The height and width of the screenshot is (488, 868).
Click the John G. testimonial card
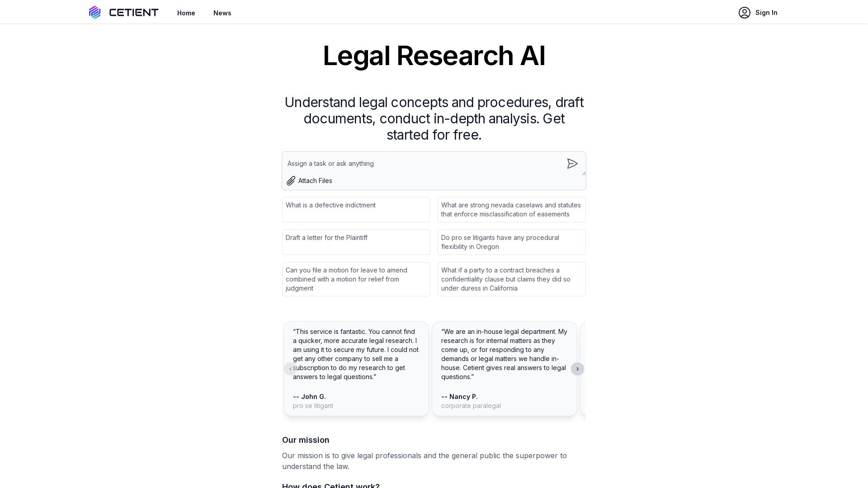(356, 369)
